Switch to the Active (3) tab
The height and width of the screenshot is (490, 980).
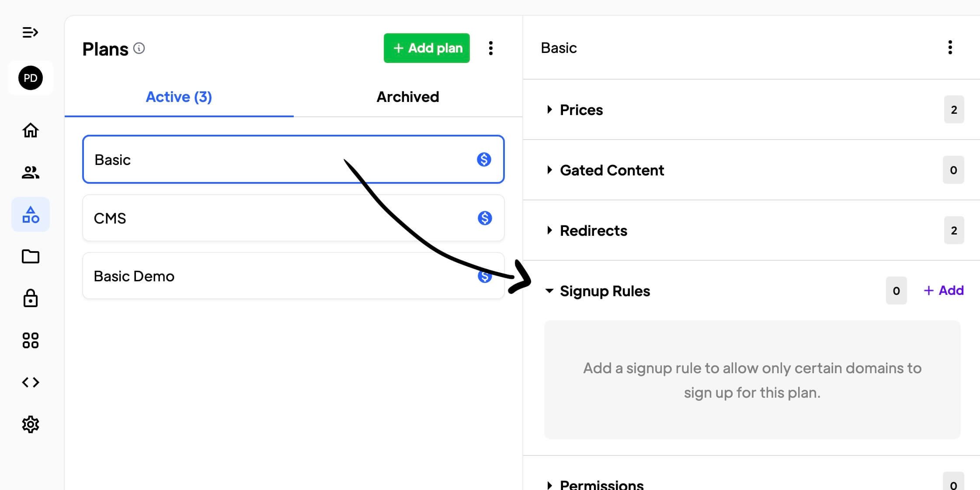click(x=179, y=97)
